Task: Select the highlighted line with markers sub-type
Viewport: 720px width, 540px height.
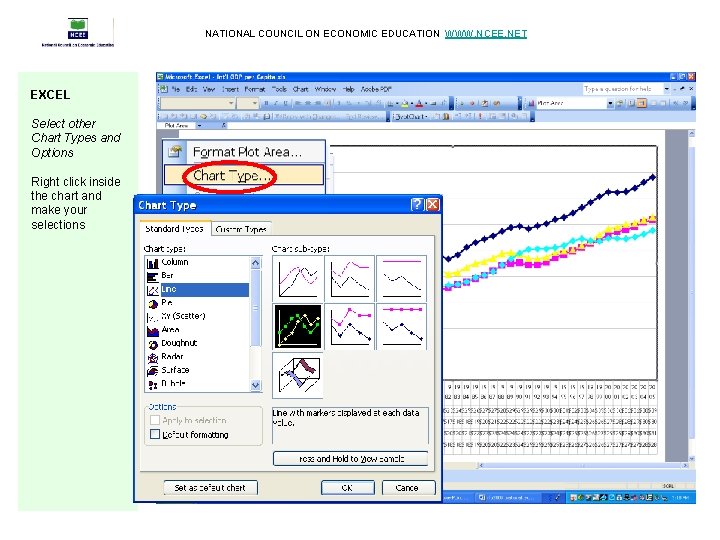Action: tap(298, 326)
